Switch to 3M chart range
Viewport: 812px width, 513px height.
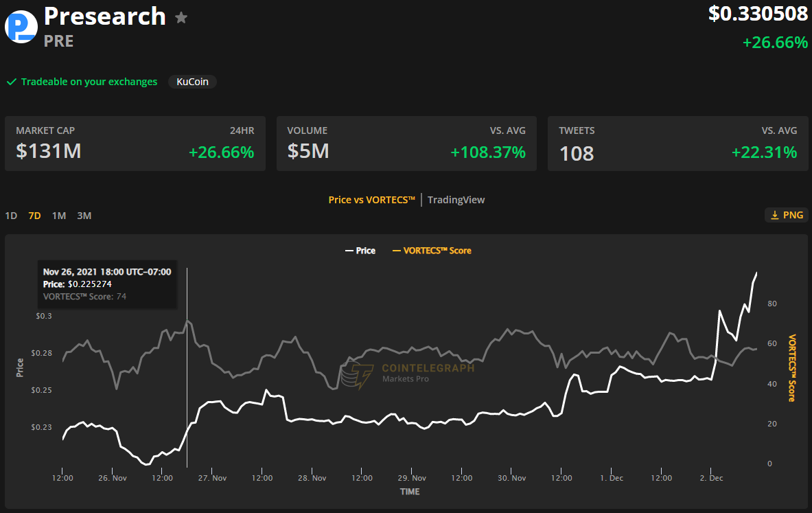coord(84,216)
